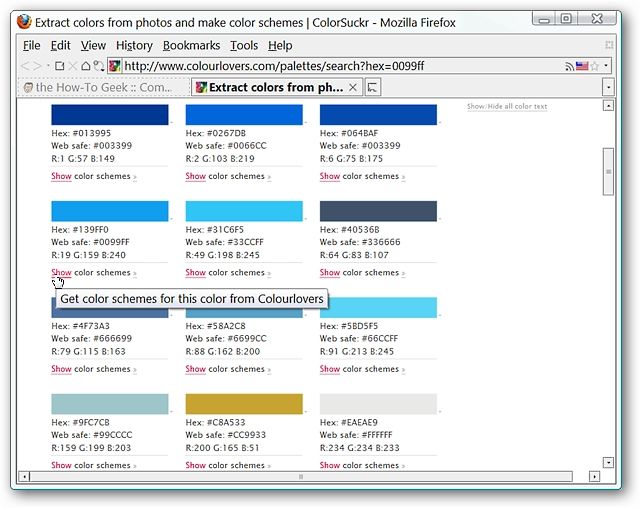Open the back/forward history dropdown arrow
This screenshot has height=508, width=640.
(48, 66)
